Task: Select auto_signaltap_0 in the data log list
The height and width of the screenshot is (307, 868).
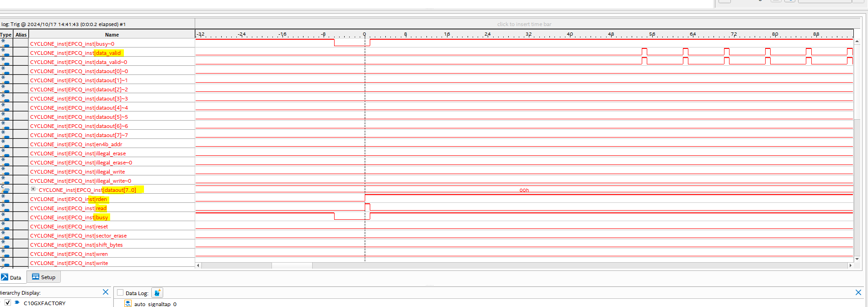Action: click(x=155, y=304)
